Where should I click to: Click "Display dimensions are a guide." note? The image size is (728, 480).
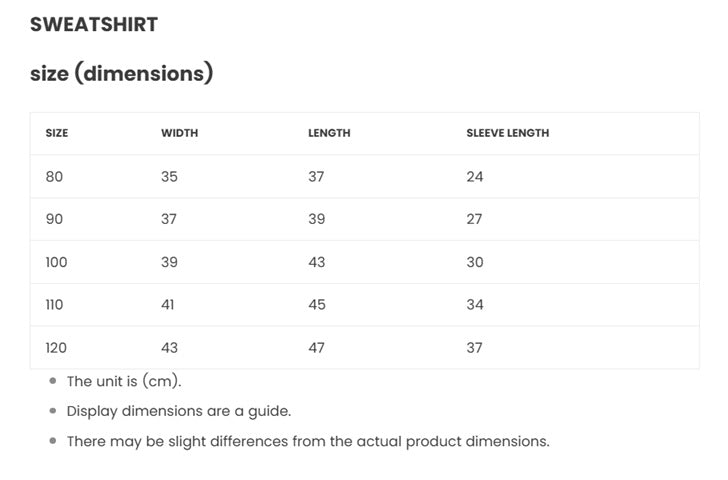178,411
